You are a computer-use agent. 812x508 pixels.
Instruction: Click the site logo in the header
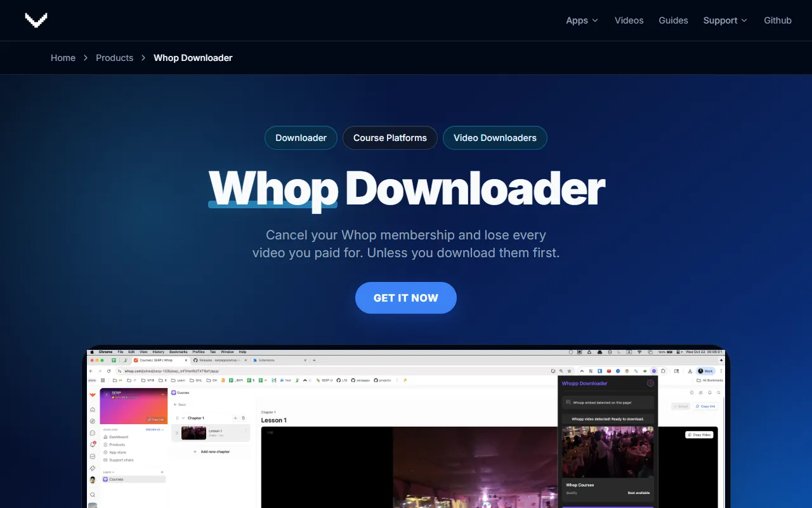[x=36, y=20]
